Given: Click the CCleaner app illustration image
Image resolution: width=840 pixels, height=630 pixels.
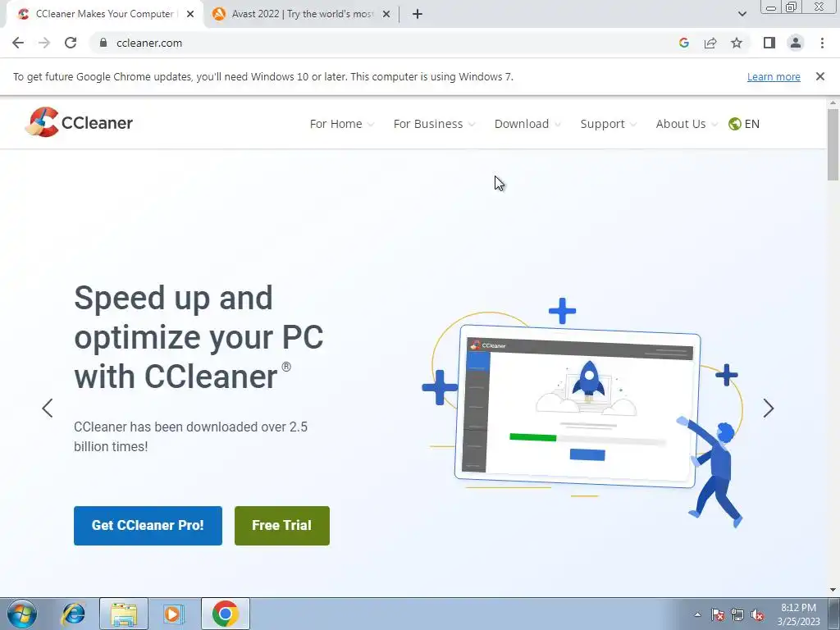Looking at the screenshot, I should [x=582, y=413].
